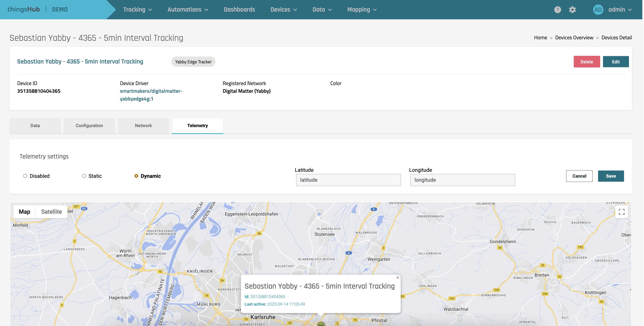Select the Static telemetry option
The height and width of the screenshot is (326, 644).
84,176
